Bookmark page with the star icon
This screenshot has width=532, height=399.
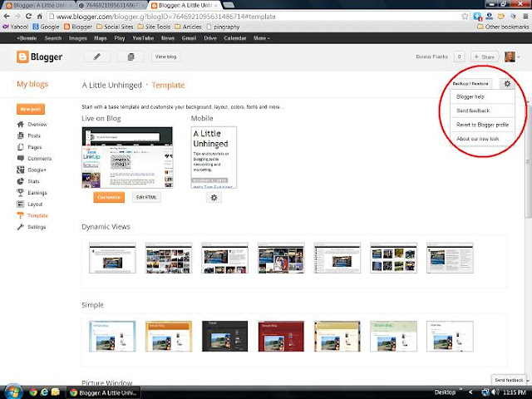(x=465, y=17)
